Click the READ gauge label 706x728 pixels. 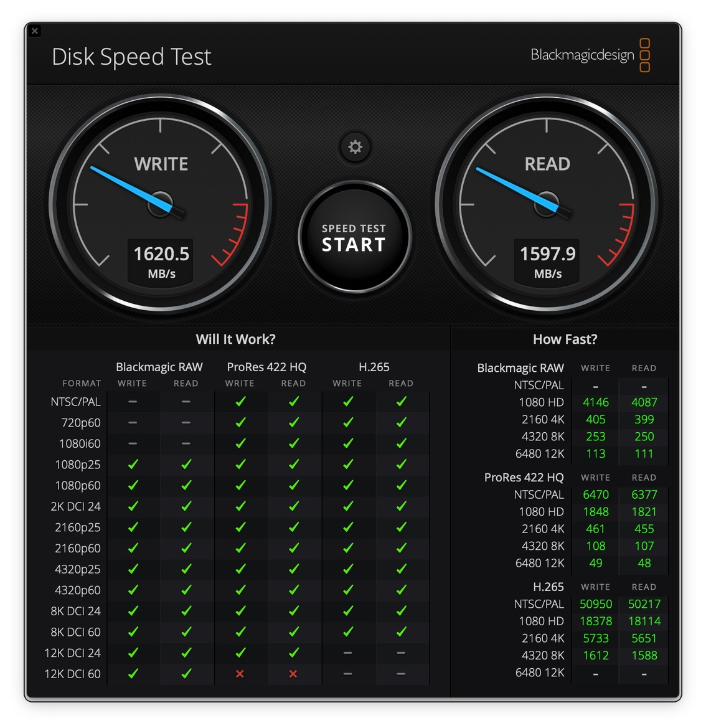[547, 164]
